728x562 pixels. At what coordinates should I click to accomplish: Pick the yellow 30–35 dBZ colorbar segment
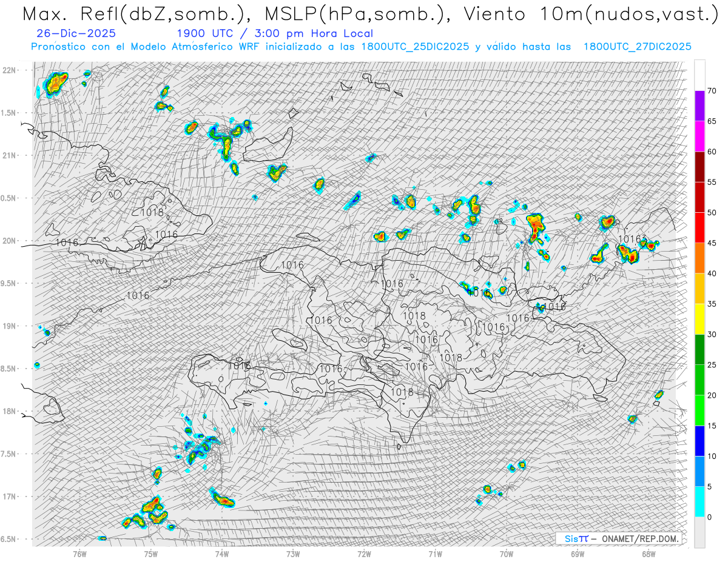pos(699,319)
